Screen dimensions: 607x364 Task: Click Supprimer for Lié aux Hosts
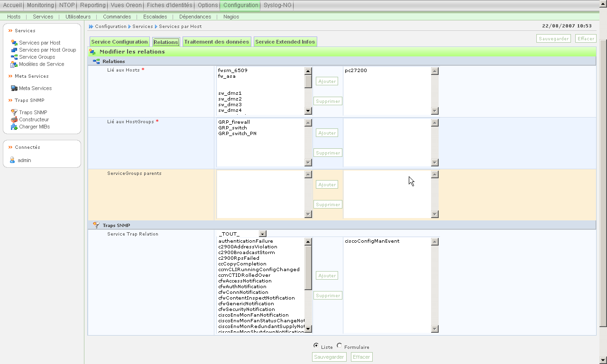[x=328, y=101]
